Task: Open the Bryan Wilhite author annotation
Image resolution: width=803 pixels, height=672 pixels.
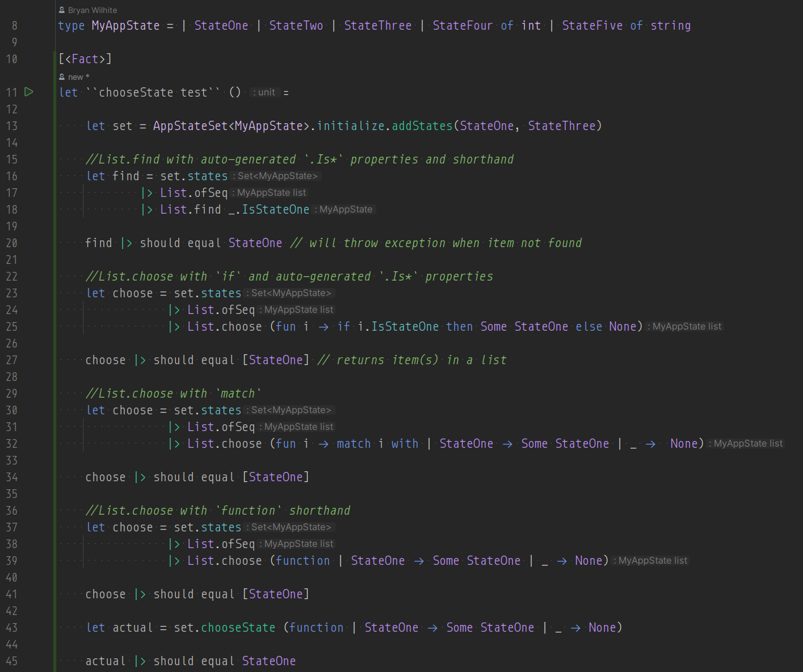Action: point(92,10)
